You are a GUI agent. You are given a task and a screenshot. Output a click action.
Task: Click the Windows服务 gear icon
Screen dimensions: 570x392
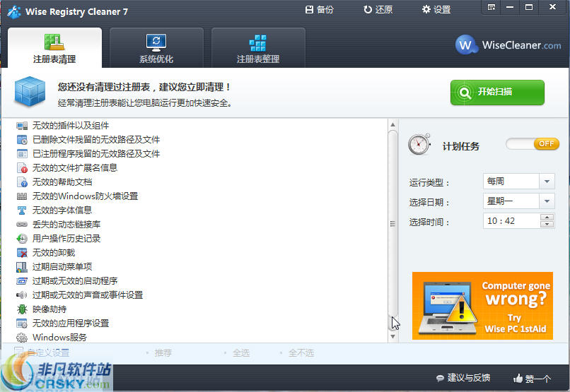[22, 338]
